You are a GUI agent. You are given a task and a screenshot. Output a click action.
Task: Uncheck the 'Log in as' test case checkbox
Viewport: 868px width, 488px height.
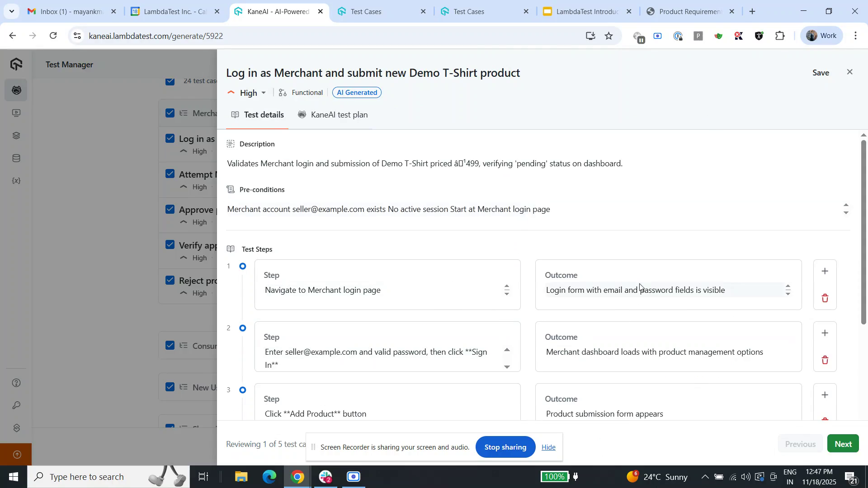click(170, 138)
